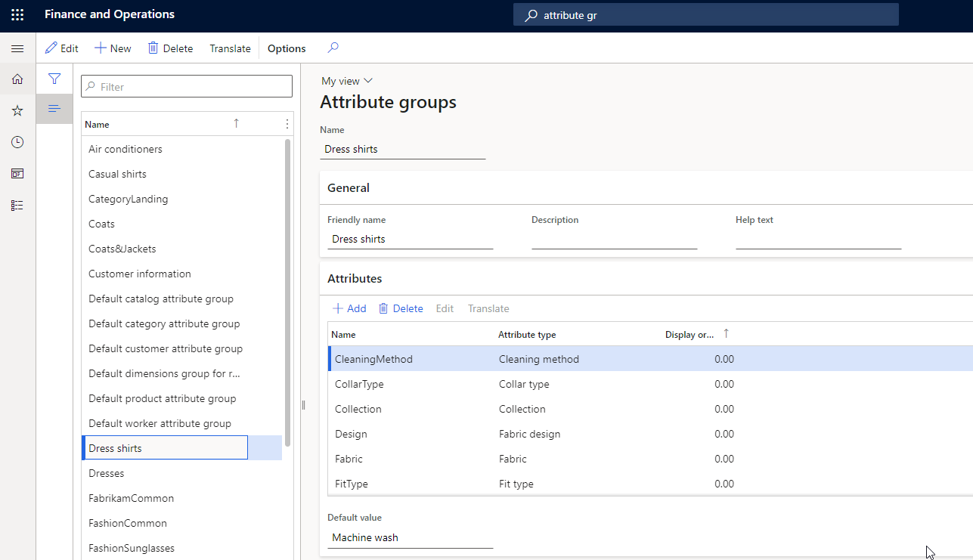Open the My view dropdown
This screenshot has height=560, width=973.
(x=346, y=80)
